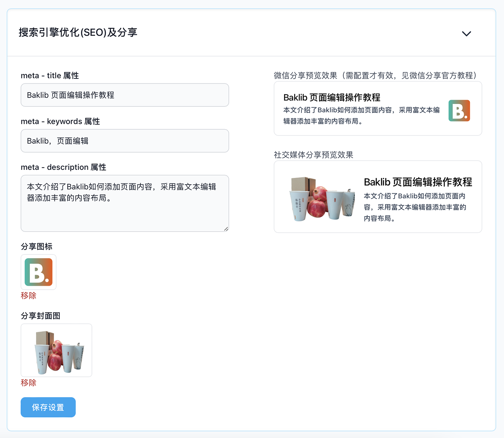Select the pomegranate cover image under 分享封面图
Screen dimensions: 504x438
[x=56, y=350]
